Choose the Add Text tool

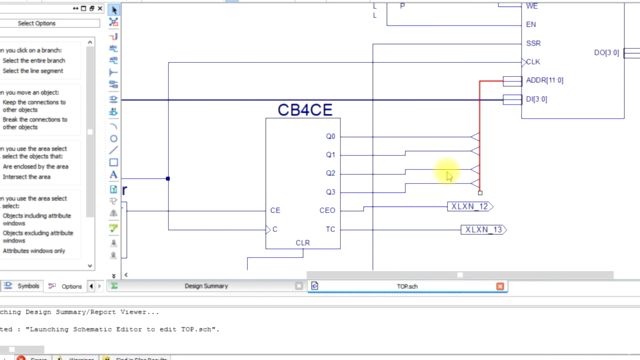114,175
